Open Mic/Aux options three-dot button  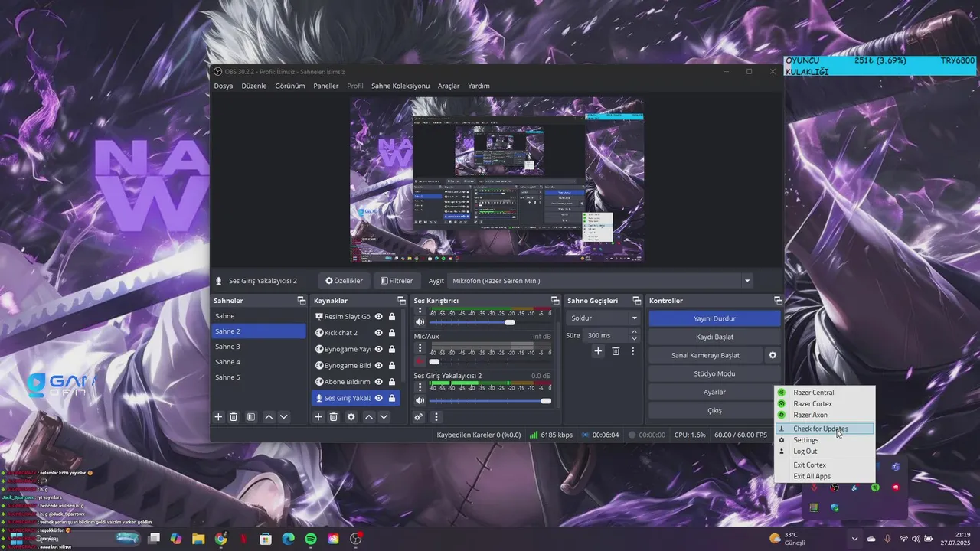coord(420,348)
